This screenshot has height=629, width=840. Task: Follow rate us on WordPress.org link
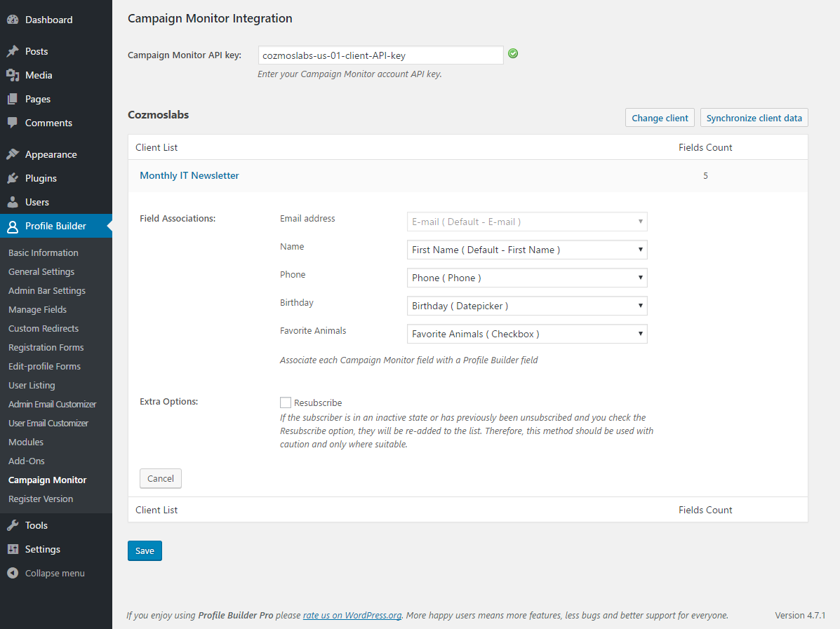point(352,615)
